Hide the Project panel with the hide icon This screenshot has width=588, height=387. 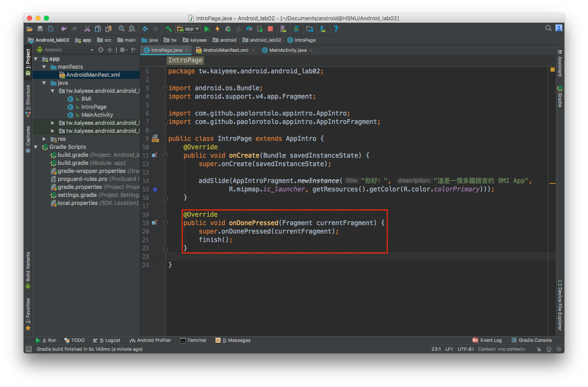point(134,50)
